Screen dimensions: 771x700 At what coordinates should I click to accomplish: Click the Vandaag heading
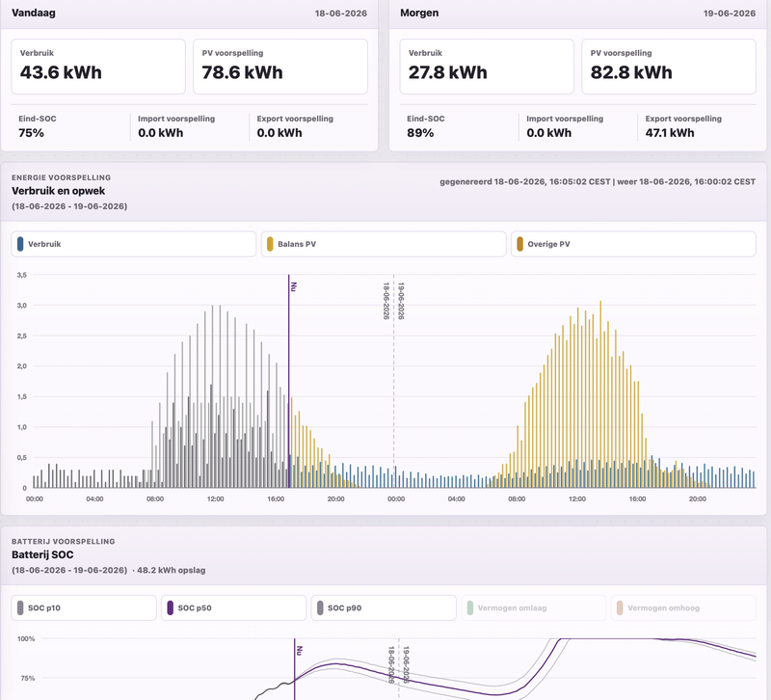(x=34, y=13)
